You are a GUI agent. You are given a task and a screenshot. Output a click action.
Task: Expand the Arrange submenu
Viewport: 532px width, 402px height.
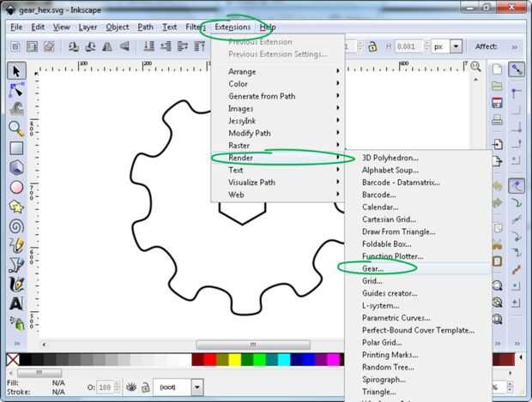coord(277,71)
